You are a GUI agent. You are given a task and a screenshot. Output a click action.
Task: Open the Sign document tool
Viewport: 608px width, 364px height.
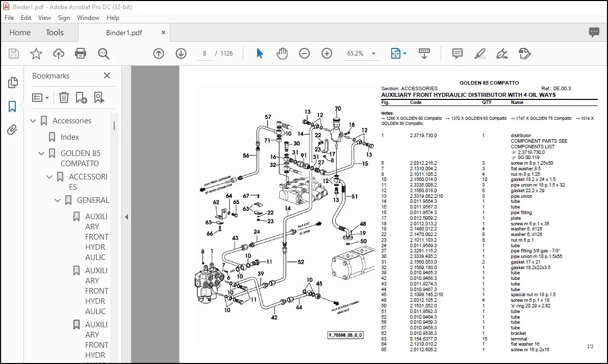pyautogui.click(x=502, y=54)
